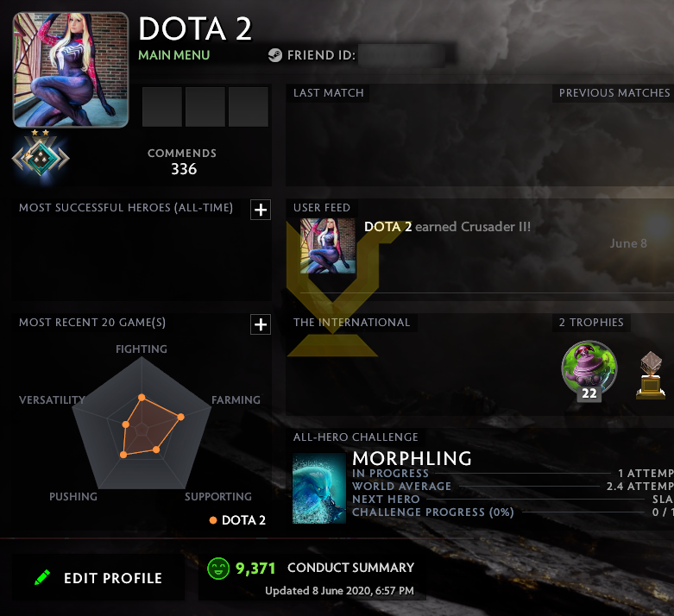Select the gold cube trophy
Image resolution: width=674 pixels, height=616 pixels.
(x=651, y=374)
